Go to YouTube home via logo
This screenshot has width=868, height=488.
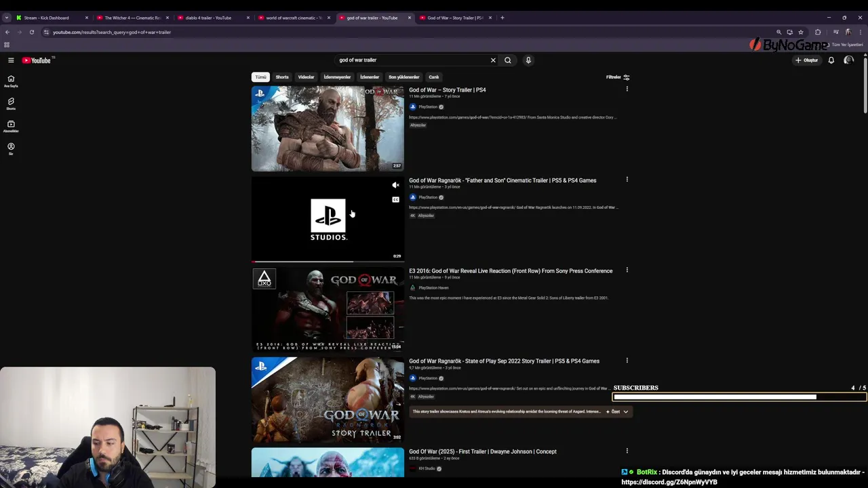[x=37, y=60]
